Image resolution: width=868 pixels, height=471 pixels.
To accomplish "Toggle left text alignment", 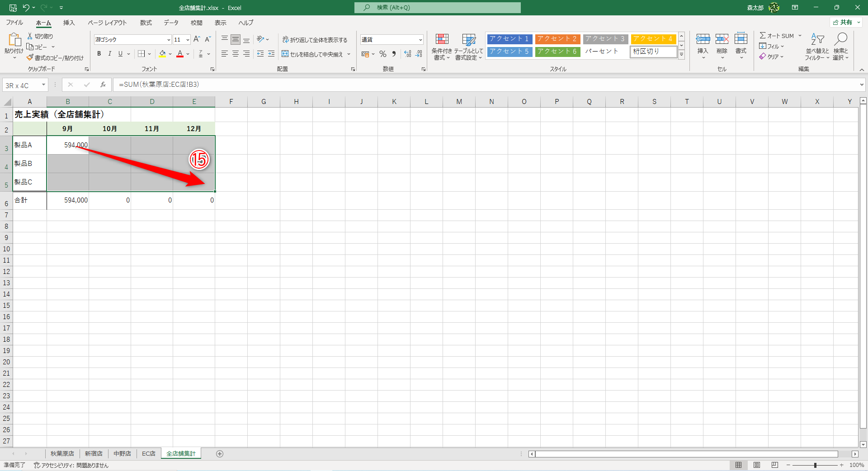I will pos(225,54).
